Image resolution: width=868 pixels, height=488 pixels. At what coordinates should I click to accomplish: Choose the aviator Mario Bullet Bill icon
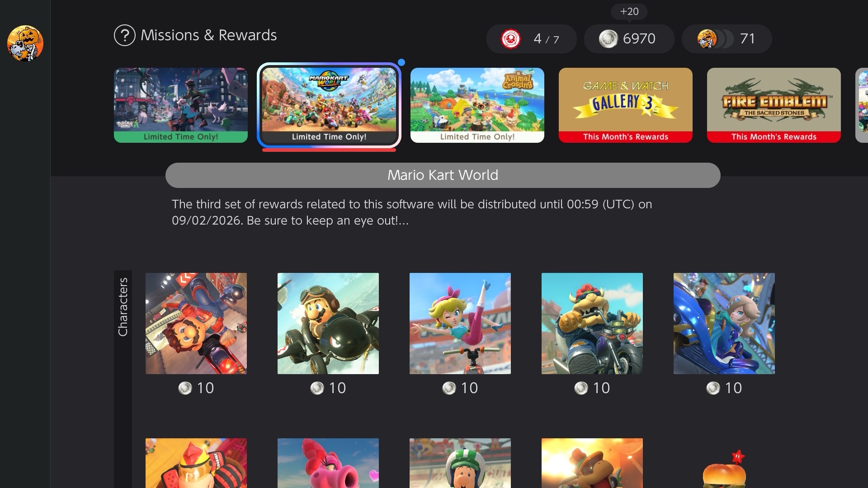click(328, 324)
